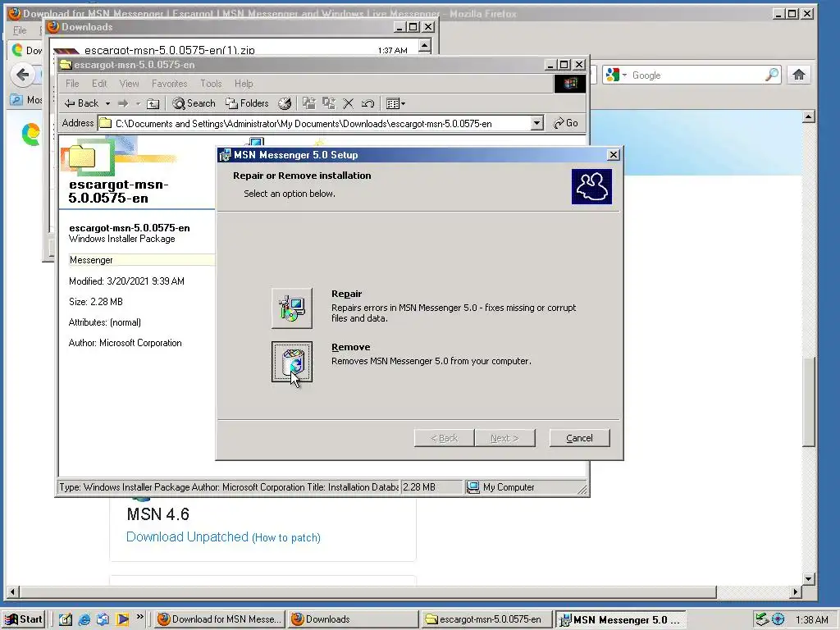Go up one folder level in Explorer
Viewport: 840px width, 630px height.
(x=153, y=103)
